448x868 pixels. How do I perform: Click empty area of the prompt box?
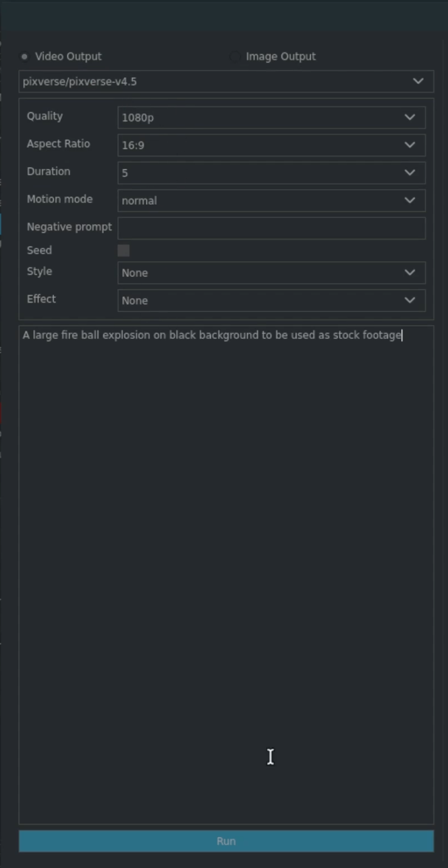226,577
